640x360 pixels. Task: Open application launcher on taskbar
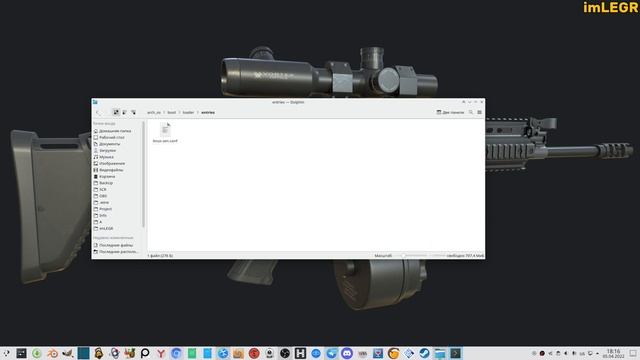pyautogui.click(x=6, y=353)
